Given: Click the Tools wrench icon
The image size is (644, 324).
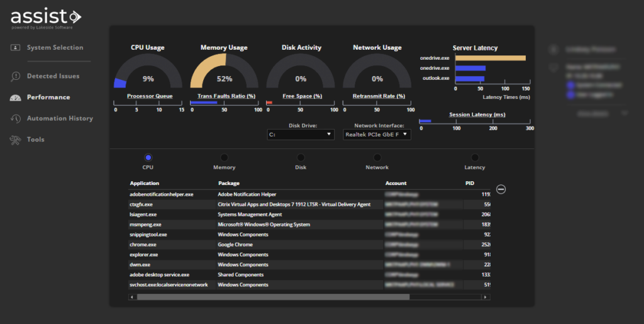Looking at the screenshot, I should [15, 140].
